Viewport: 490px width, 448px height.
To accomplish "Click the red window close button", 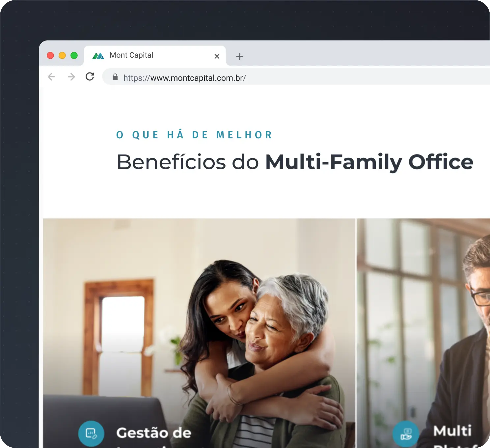I will pos(50,55).
